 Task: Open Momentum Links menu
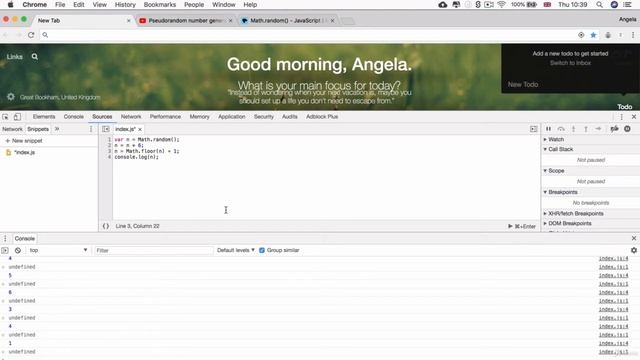[15, 57]
